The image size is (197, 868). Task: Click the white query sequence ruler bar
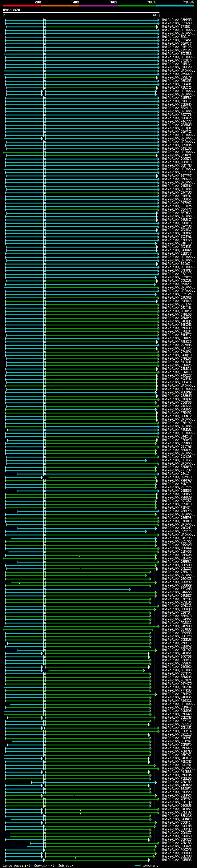81,13
